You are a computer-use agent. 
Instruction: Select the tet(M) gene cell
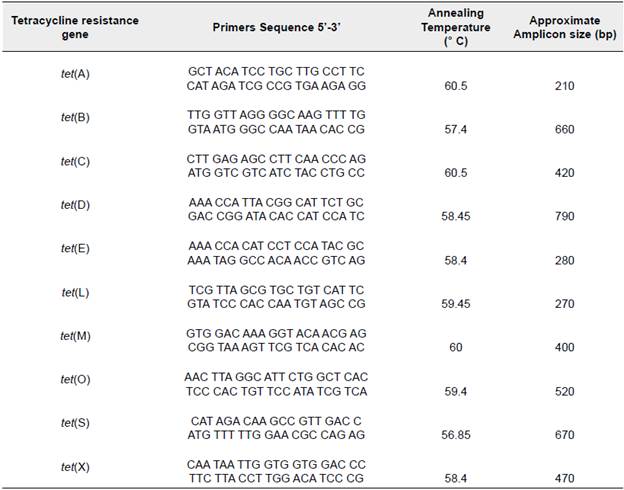coord(76,335)
